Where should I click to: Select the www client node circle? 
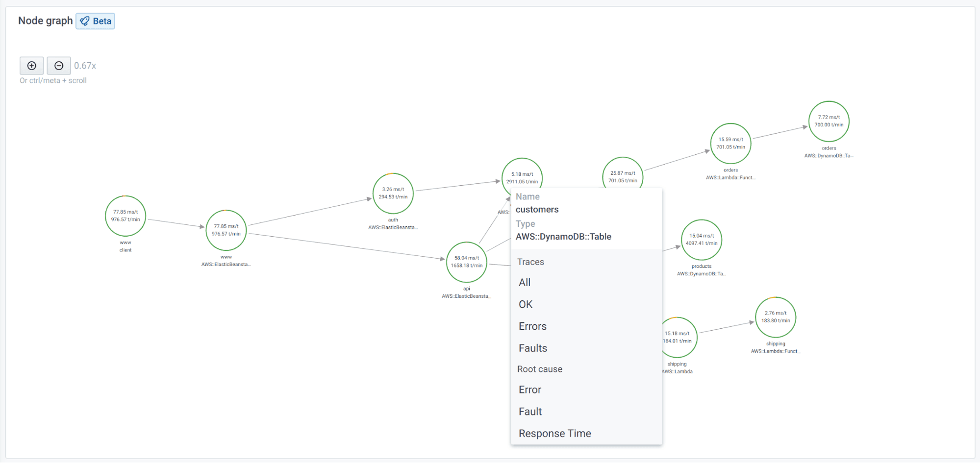[126, 216]
